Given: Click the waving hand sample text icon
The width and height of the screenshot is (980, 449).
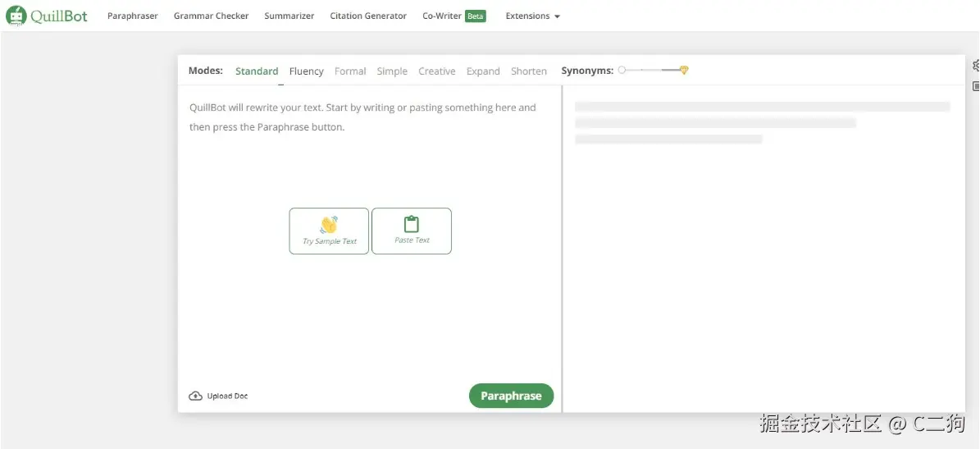Looking at the screenshot, I should tap(329, 225).
